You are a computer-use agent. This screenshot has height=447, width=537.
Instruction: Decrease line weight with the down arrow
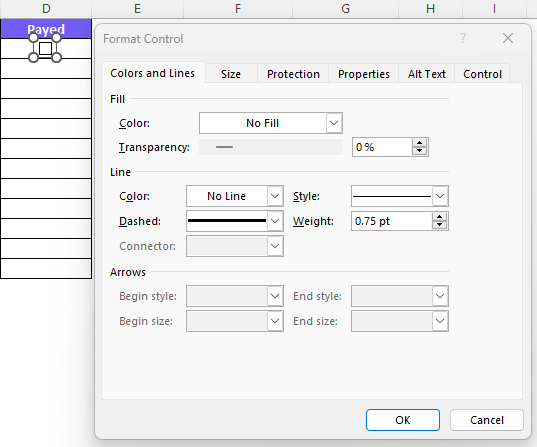(440, 225)
